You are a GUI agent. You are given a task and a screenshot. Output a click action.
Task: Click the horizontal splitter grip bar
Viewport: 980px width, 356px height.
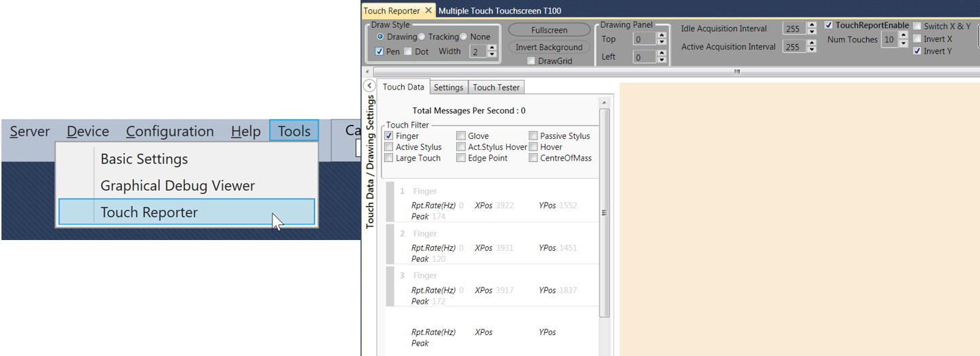[x=737, y=71]
